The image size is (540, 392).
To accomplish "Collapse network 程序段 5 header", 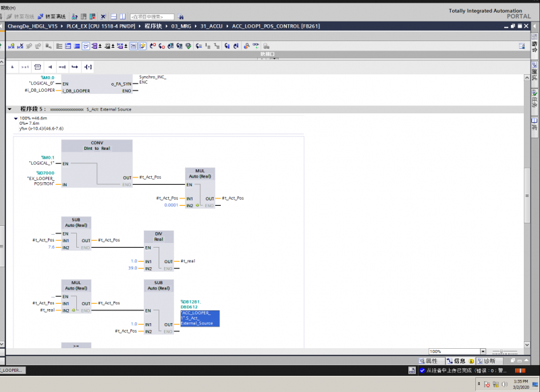I will tap(9, 109).
